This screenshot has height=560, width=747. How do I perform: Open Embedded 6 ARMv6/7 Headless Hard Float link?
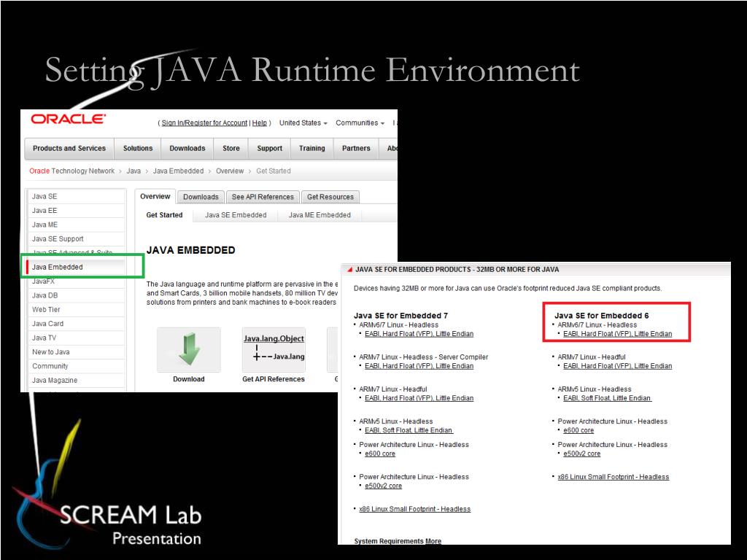tap(618, 334)
